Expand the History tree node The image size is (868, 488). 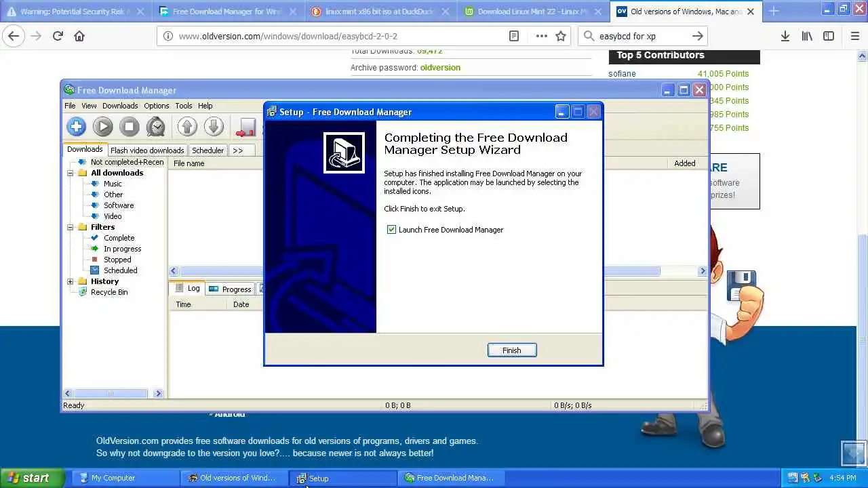[71, 281]
